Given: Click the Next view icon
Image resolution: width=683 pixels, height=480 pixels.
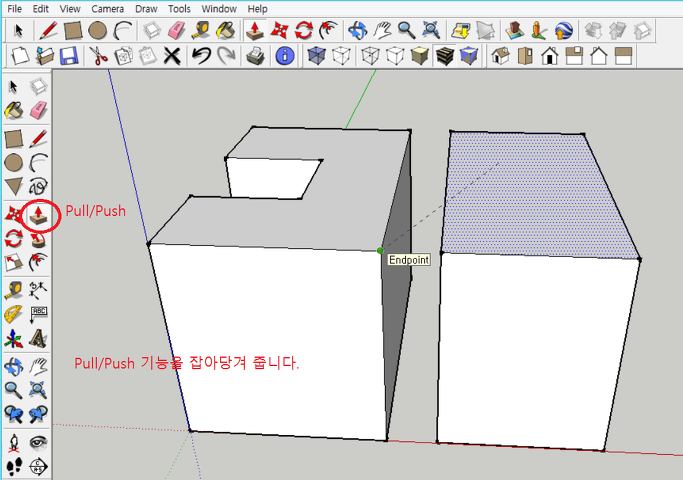Looking at the screenshot, I should coord(38,414).
